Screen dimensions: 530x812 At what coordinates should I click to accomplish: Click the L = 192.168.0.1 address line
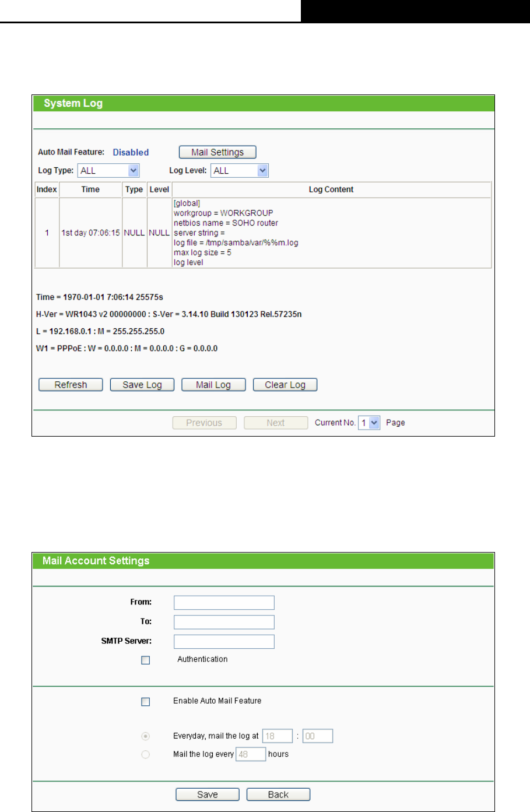pos(100,331)
